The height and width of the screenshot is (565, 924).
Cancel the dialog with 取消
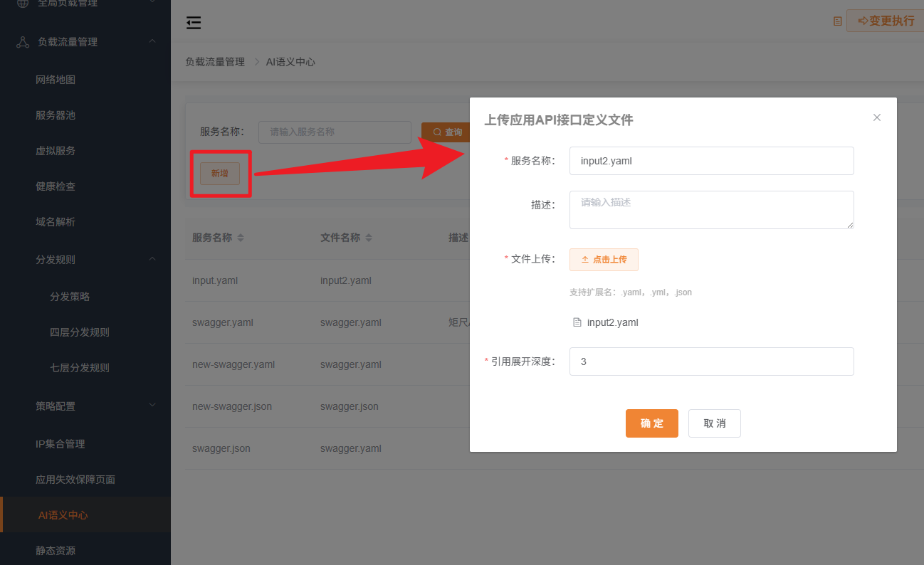(715, 423)
